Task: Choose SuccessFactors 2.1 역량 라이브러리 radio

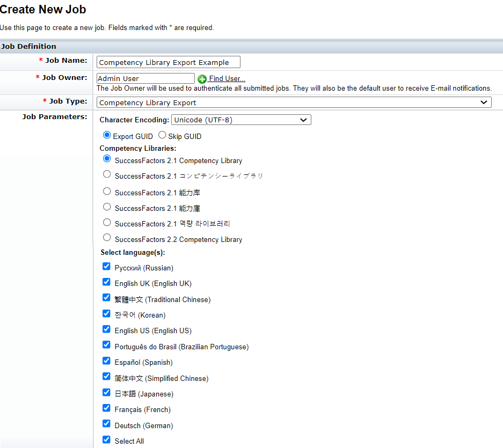Action: click(x=107, y=223)
